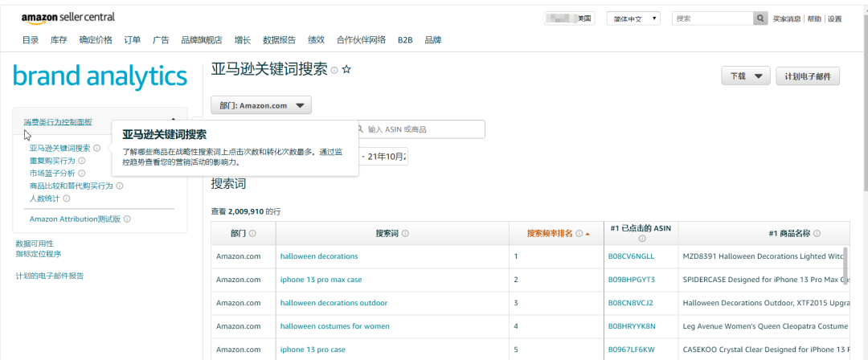Click the search magnifier button in header
The width and height of the screenshot is (868, 360).
click(x=761, y=18)
